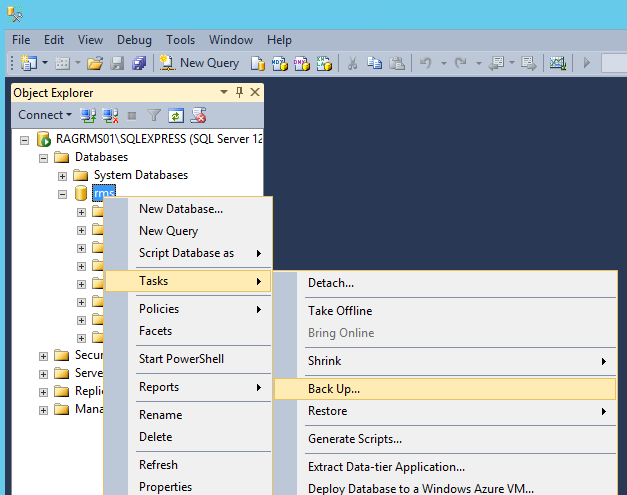Screen dimensions: 627x495
Task: Click the Stop icon in Object Explorer
Action: point(132,116)
